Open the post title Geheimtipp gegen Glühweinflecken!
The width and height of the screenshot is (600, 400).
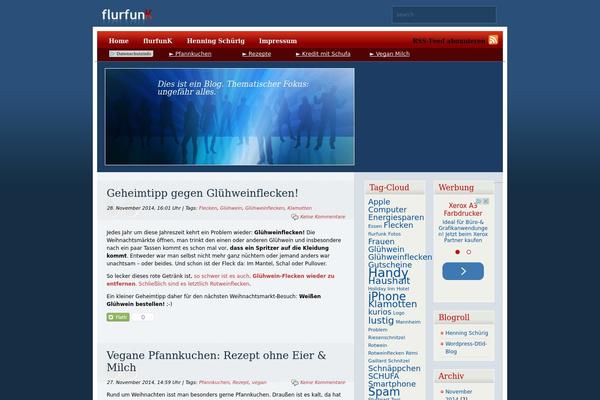tap(202, 193)
